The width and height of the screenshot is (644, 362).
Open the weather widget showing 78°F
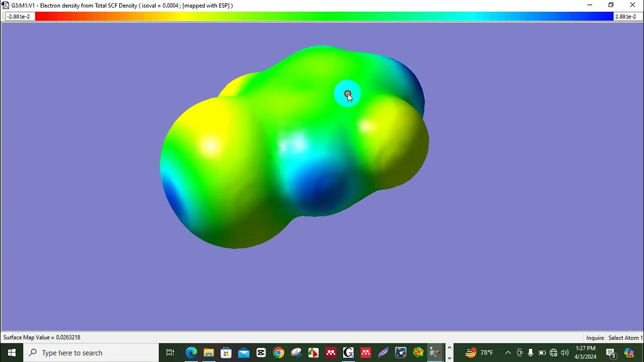click(479, 352)
